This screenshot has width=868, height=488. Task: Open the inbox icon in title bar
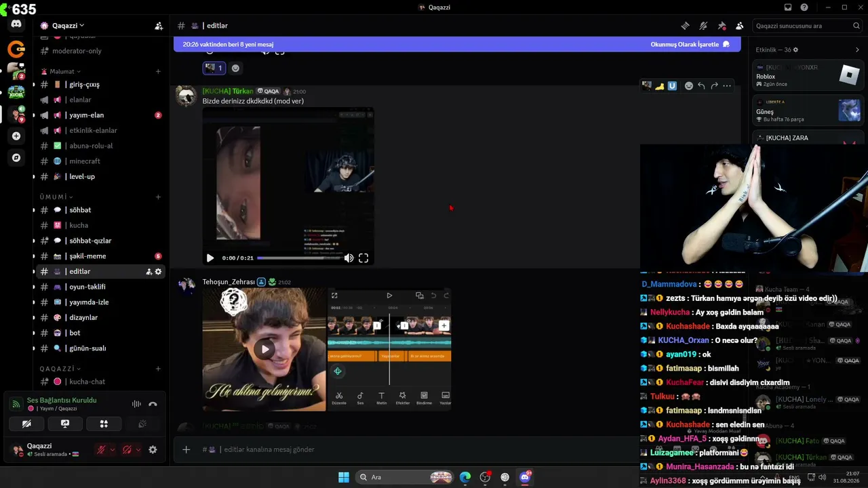pos(788,7)
